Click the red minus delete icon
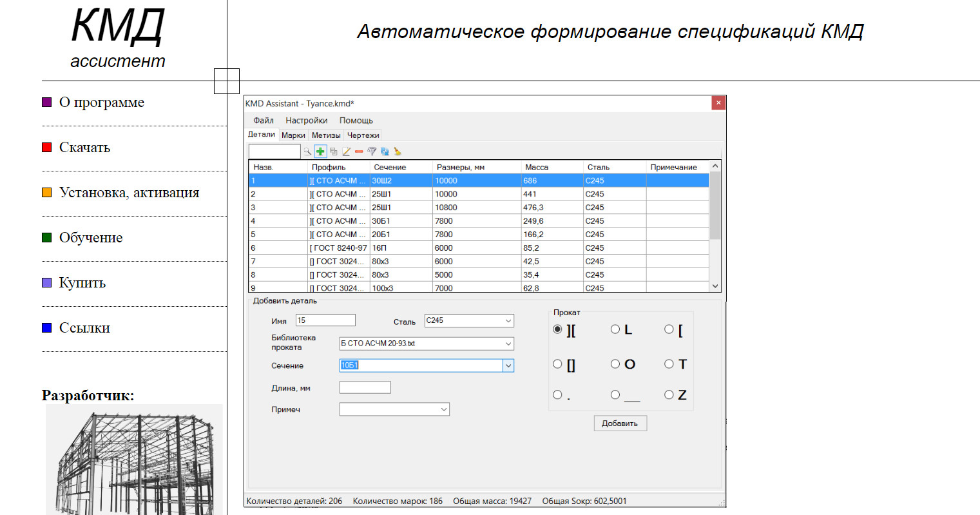Viewport: 980px width, 515px height. 359,151
